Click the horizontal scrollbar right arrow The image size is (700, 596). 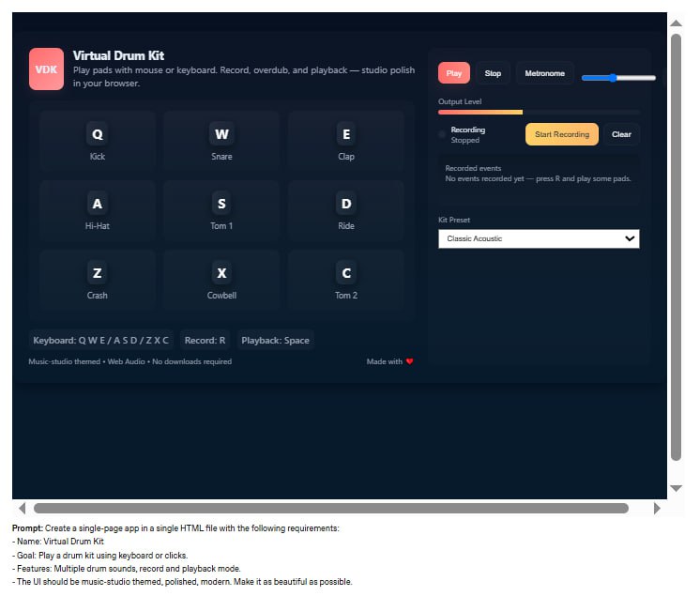[657, 508]
